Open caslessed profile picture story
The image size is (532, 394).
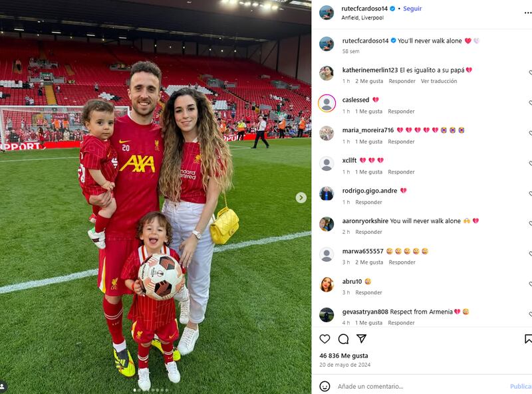[327, 103]
